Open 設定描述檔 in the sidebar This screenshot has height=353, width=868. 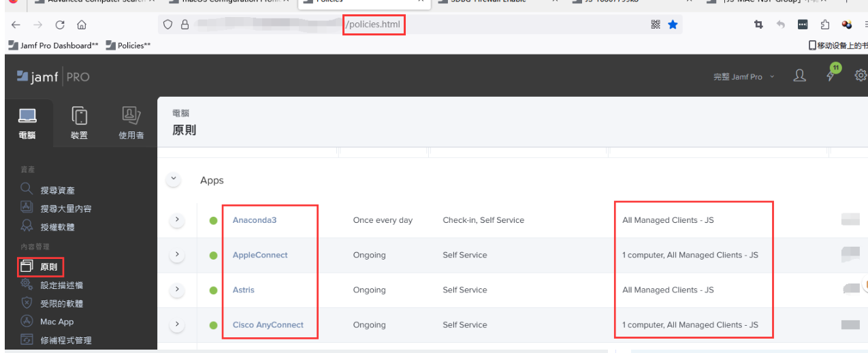61,286
